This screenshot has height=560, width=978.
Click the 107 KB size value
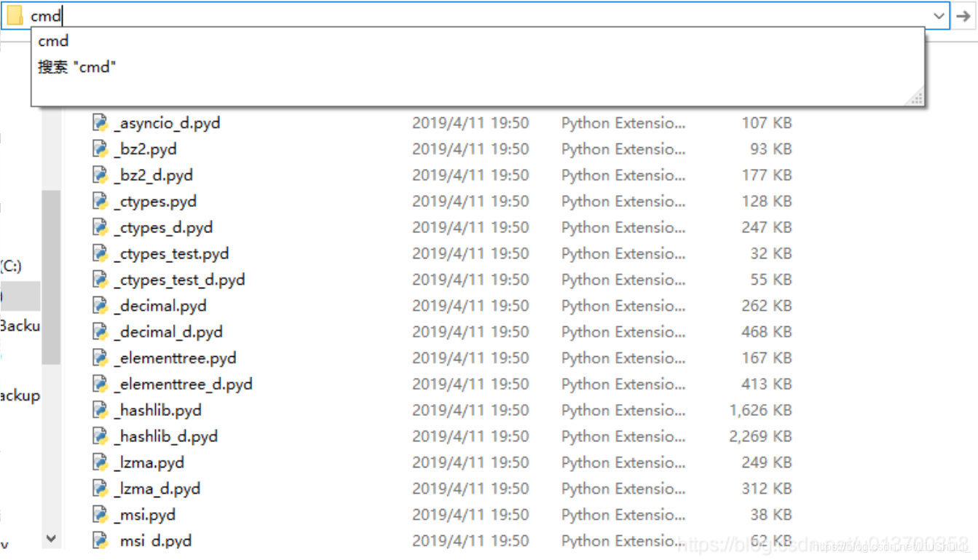tap(767, 123)
